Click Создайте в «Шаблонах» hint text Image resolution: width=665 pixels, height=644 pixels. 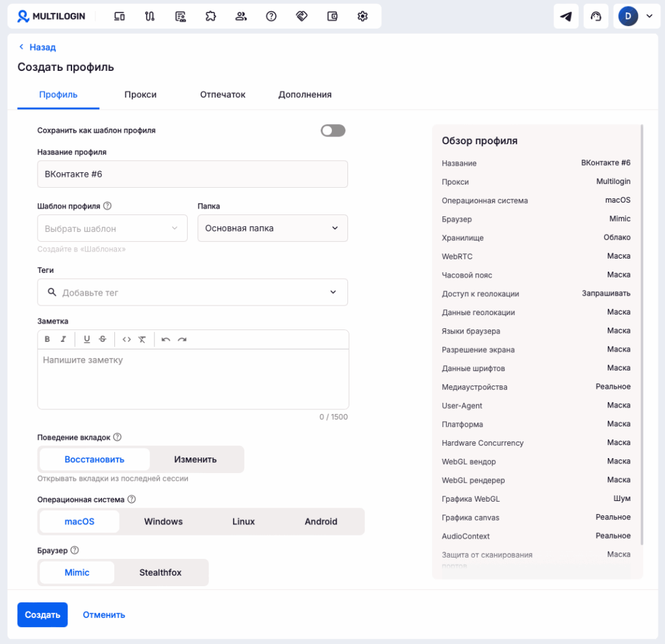pos(81,249)
